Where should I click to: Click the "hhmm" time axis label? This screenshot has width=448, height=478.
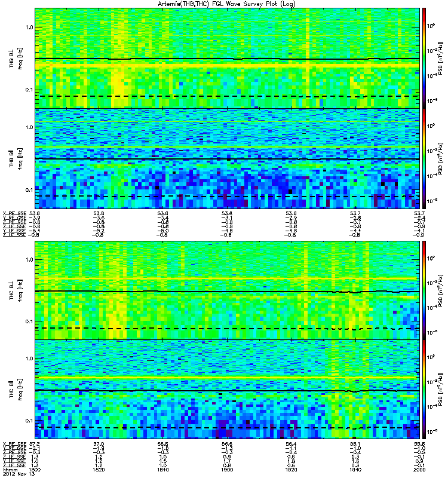[10, 470]
